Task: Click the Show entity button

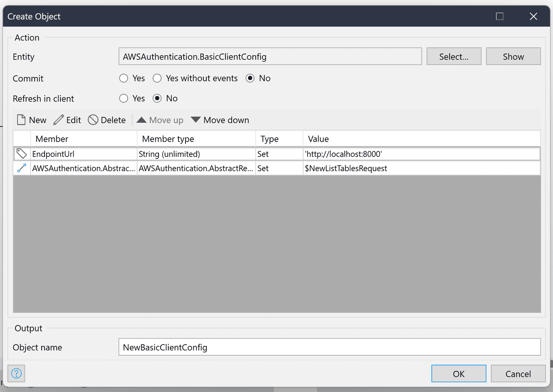Action: click(513, 56)
